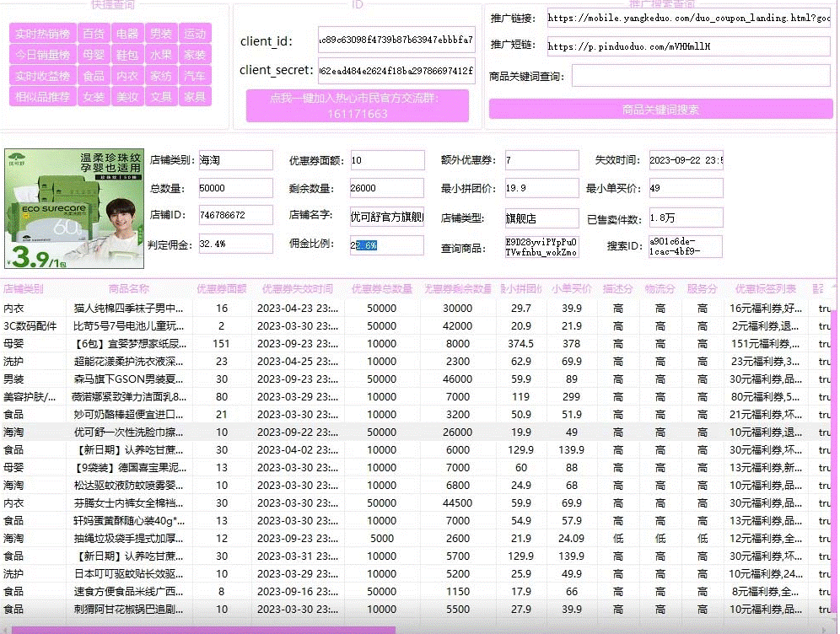Click the 店铺类型 field showing 旗舰店
Image resolution: width=840 pixels, height=634 pixels.
coord(541,218)
